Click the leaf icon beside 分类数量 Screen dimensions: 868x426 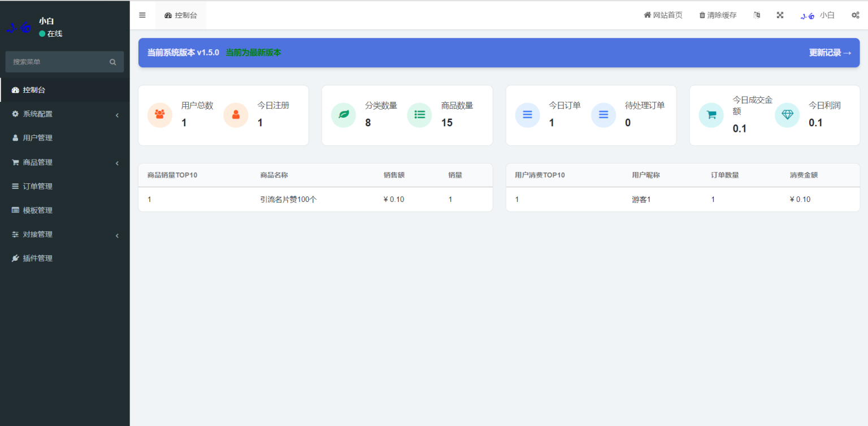(344, 114)
